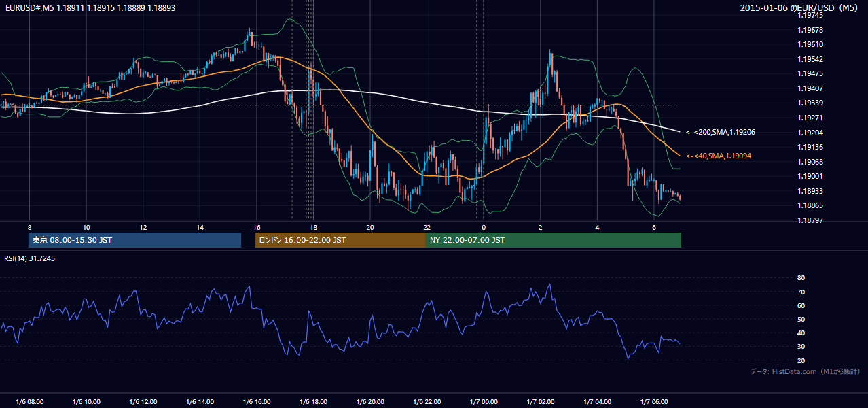Click the bottom time label 1/6 16:00
This screenshot has width=868, height=408.
point(257,402)
